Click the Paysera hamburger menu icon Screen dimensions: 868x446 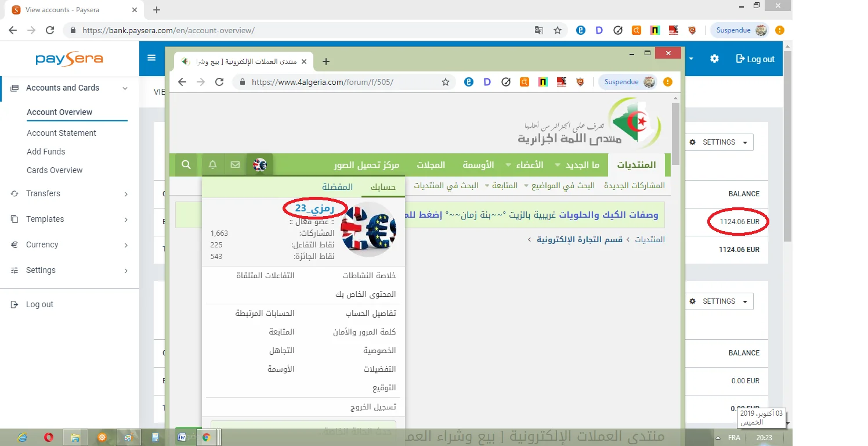click(151, 58)
